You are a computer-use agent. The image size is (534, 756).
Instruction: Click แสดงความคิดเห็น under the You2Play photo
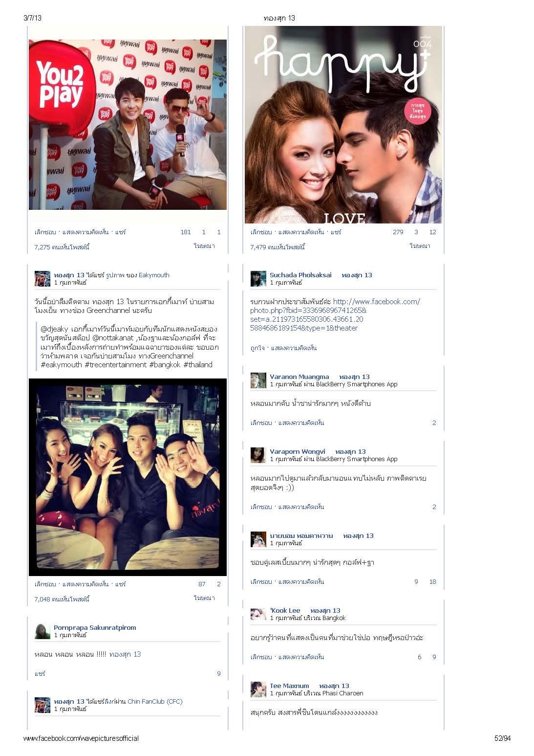tap(85, 232)
